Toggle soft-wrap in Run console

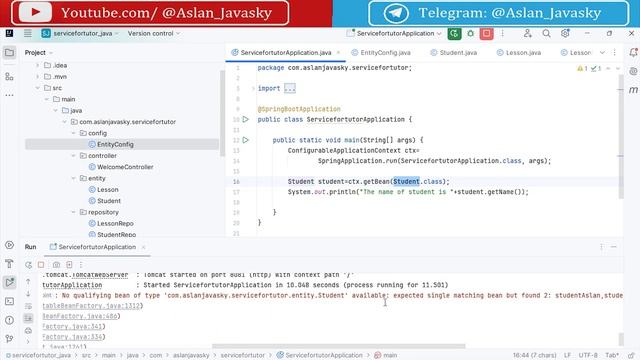coord(28,306)
